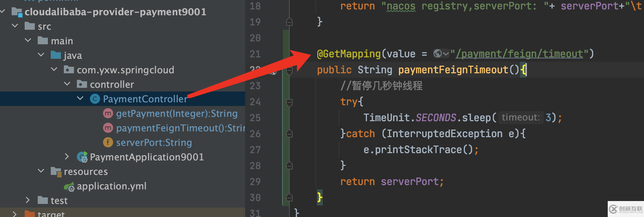The image size is (644, 217).
Task: Click the @GetMapping annotation
Action: pos(349,54)
